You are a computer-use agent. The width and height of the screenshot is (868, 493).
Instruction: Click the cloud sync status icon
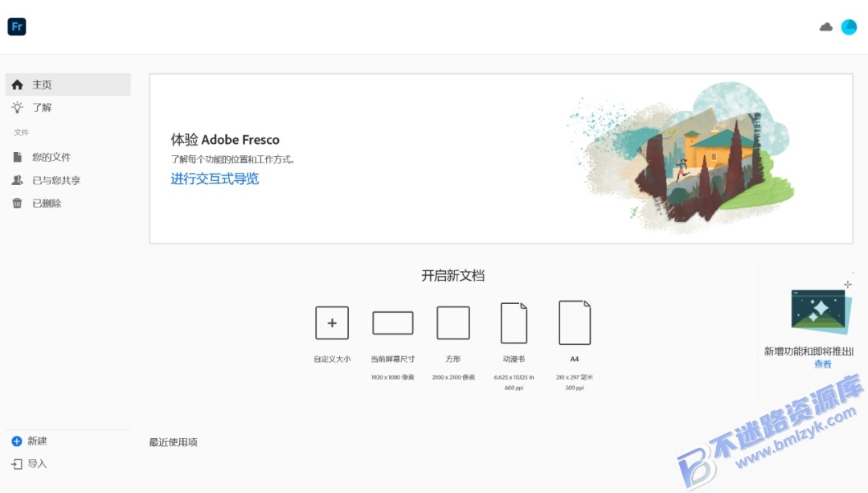click(x=825, y=27)
